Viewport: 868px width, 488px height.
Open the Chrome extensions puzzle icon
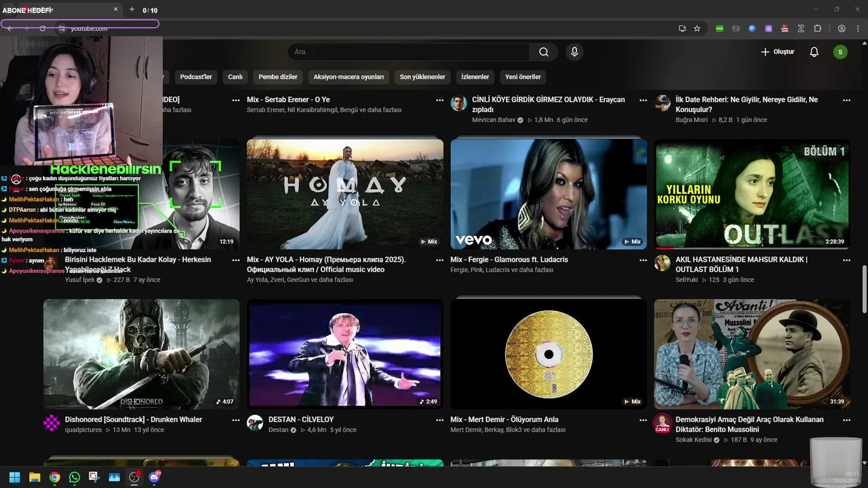click(817, 28)
